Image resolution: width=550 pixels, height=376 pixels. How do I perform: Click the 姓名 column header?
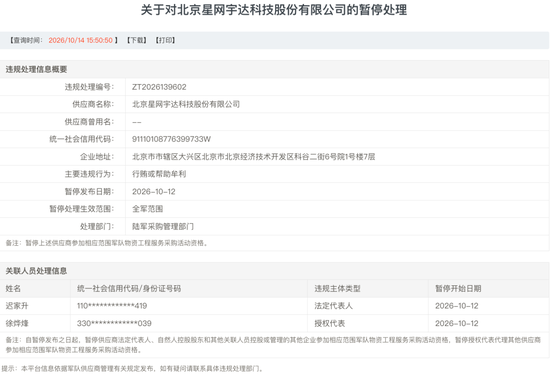tap(13, 288)
